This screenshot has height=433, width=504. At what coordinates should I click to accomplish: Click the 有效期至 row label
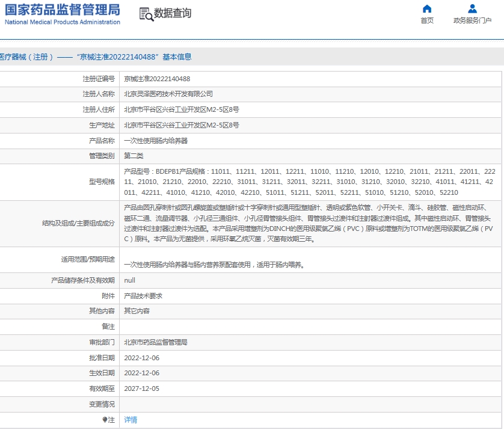(102, 388)
